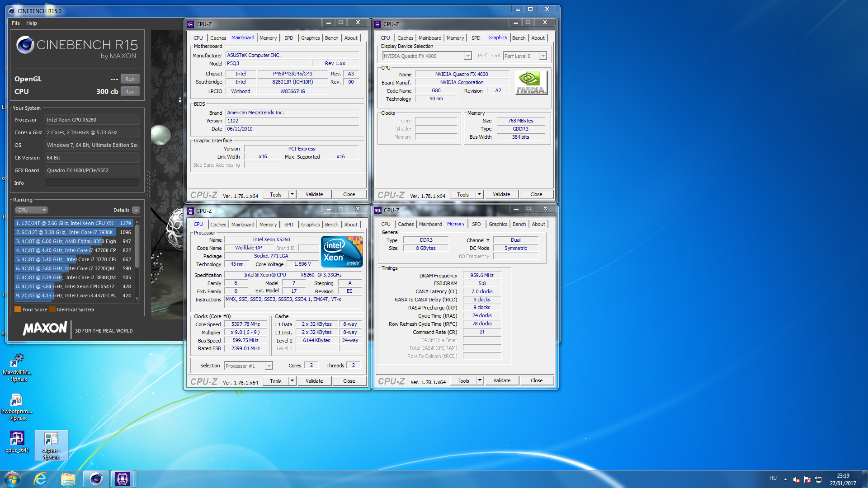Click the volume icon in the system tray
Screen dimensions: 868x488
797,479
